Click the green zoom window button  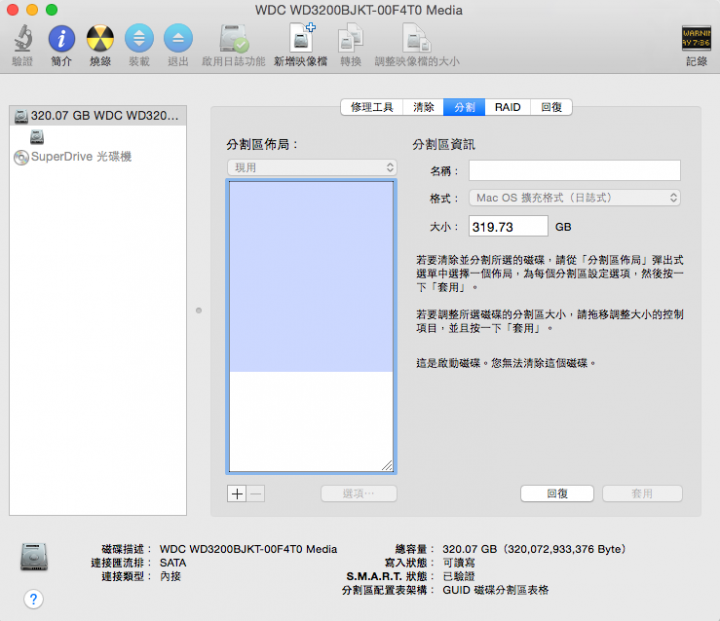click(x=51, y=10)
